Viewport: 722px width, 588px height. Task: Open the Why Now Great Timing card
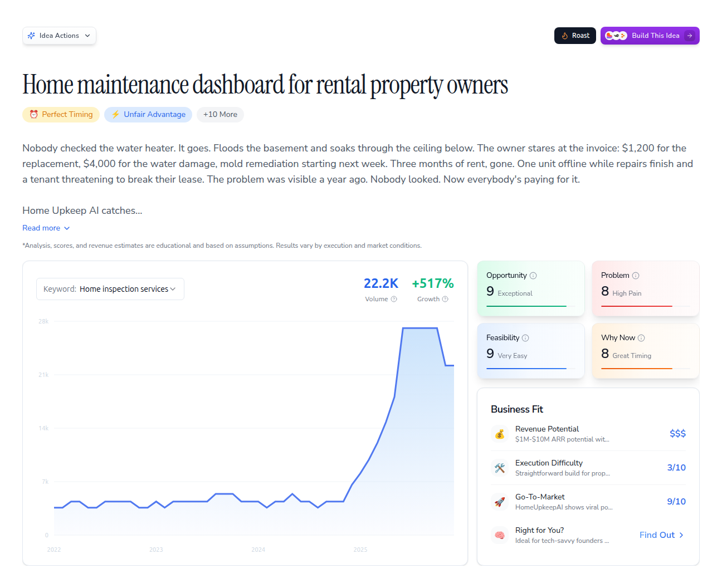(x=646, y=351)
